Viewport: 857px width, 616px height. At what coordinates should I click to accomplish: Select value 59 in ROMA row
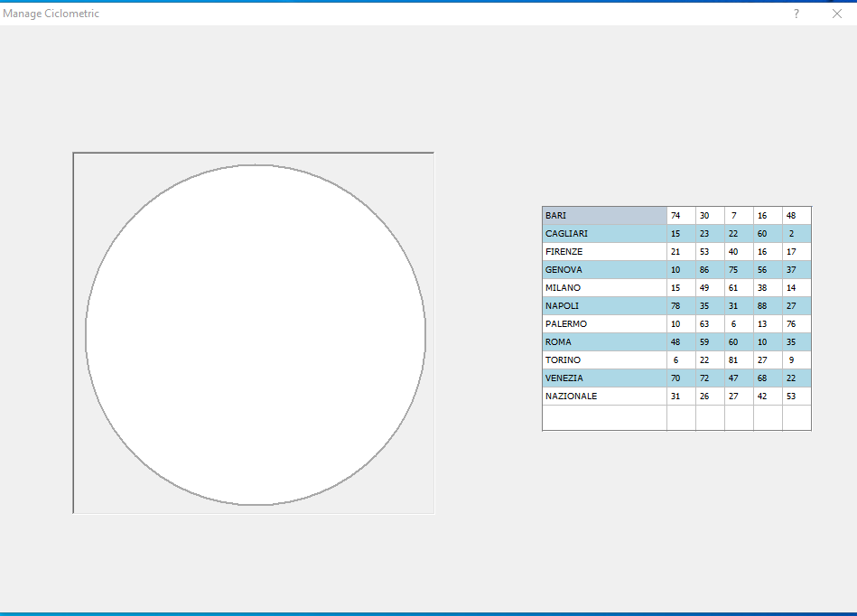(x=710, y=341)
